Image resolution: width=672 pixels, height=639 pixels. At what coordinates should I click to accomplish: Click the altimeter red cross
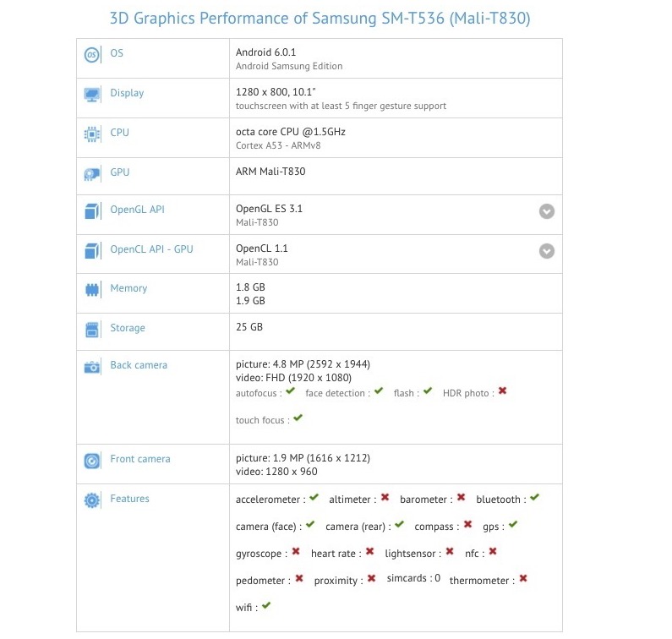tap(385, 497)
